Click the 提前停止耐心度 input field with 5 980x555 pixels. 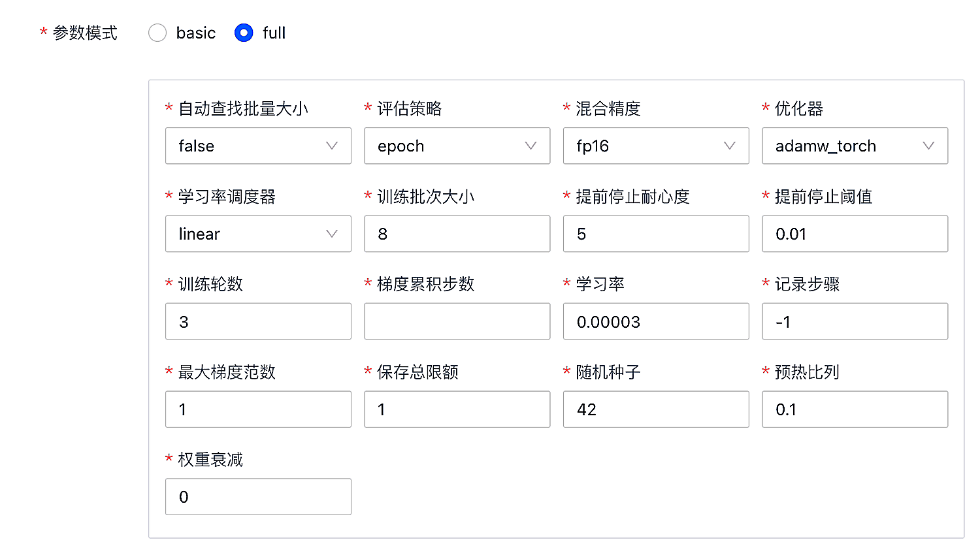[656, 234]
